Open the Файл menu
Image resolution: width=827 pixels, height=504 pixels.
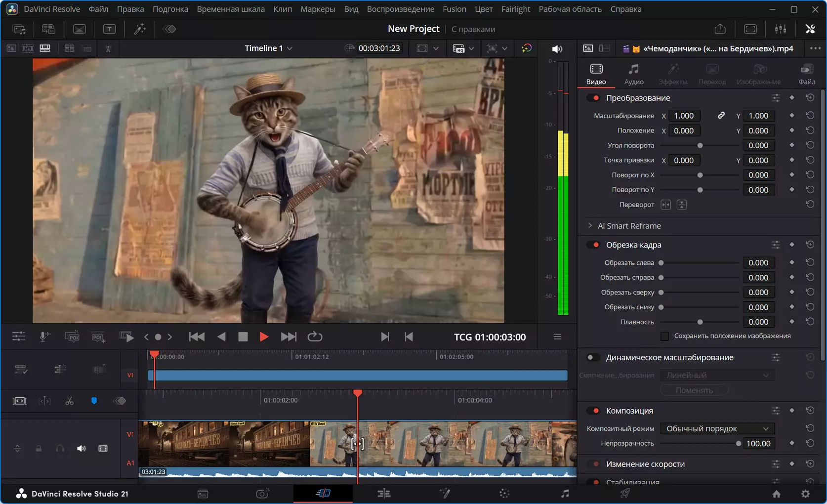tap(98, 9)
